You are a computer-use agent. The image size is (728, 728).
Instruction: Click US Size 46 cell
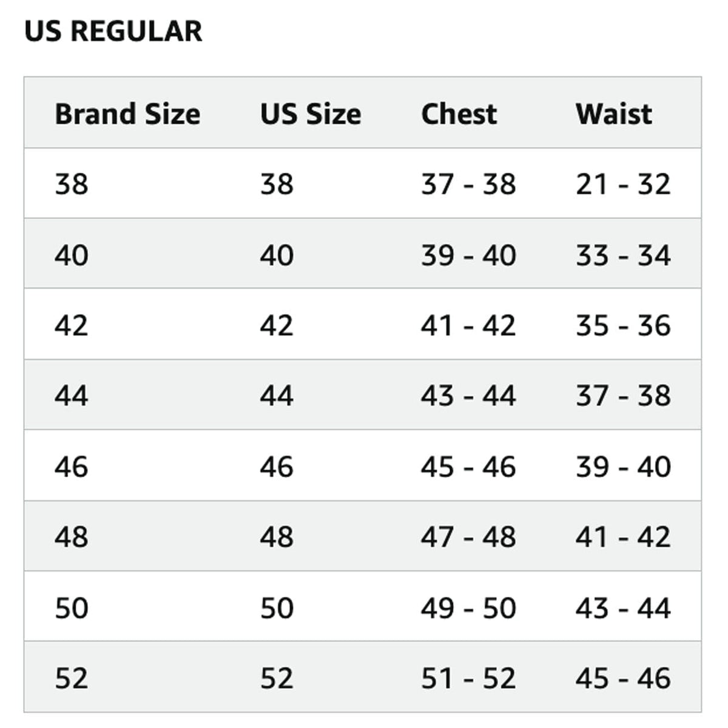[x=277, y=467]
